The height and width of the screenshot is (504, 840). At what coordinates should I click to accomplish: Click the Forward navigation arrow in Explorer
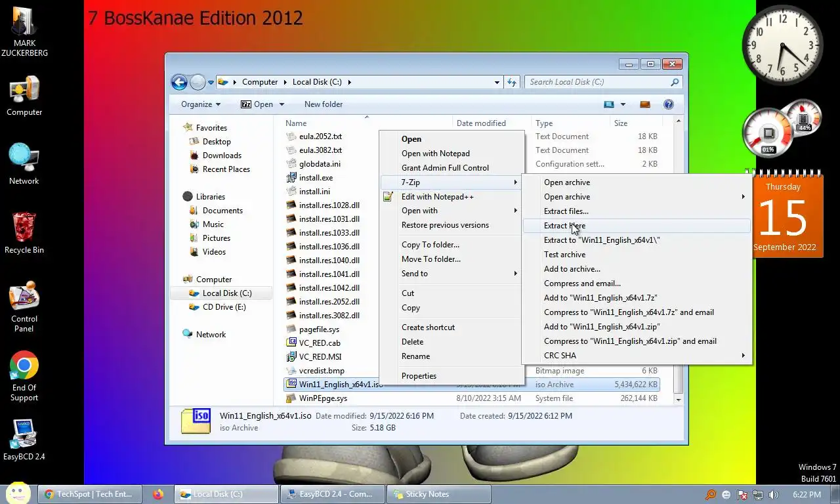coord(198,82)
